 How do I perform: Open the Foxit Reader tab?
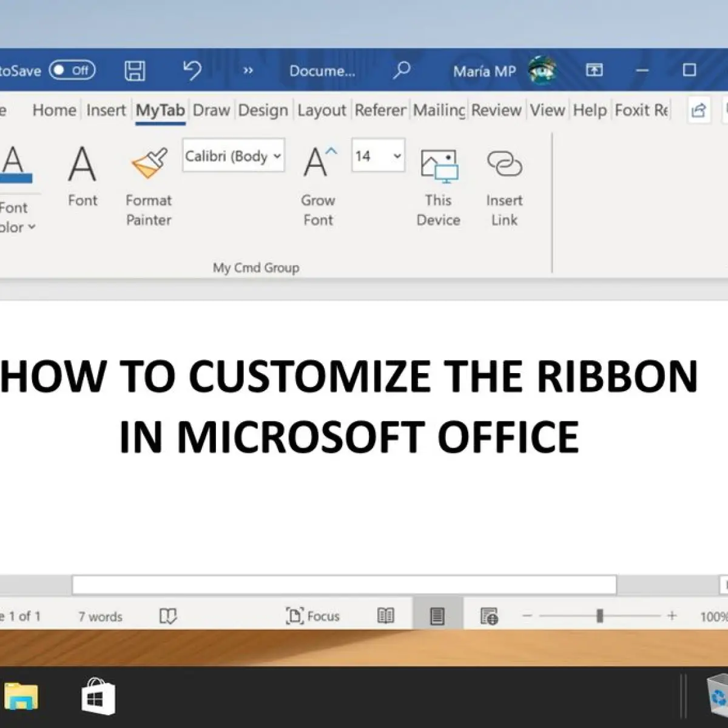641,110
